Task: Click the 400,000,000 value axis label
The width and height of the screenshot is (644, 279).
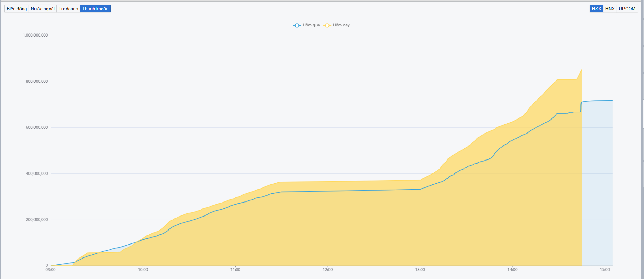Action: click(x=37, y=173)
